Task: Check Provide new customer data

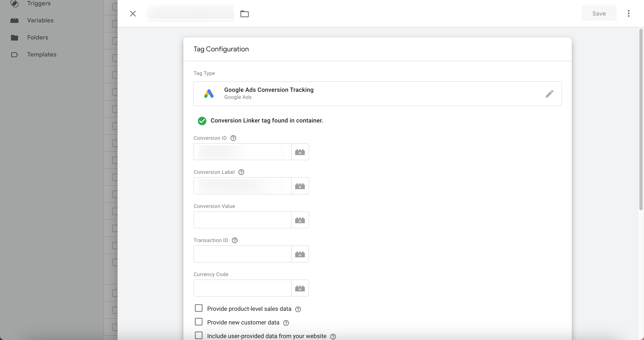Action: [198, 322]
